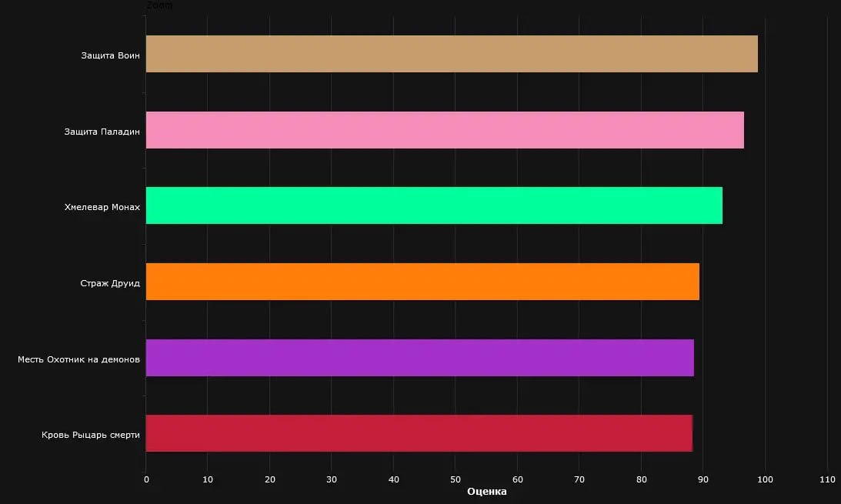This screenshot has height=504, width=841.
Task: Click the 90 axis tick label
Action: coord(703,479)
